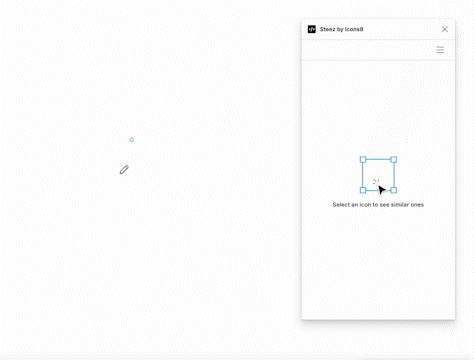The width and height of the screenshot is (474, 360).
Task: Click the top-right handle of selection box
Action: [394, 160]
